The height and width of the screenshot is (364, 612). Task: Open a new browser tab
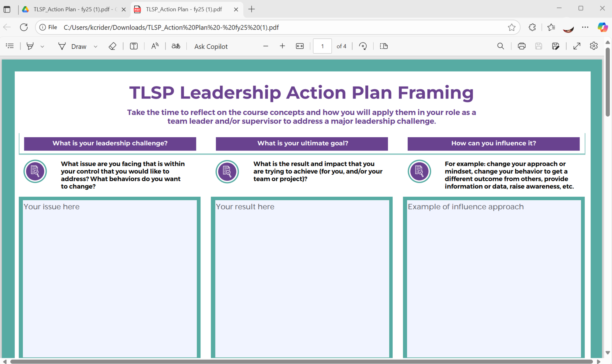point(252,9)
